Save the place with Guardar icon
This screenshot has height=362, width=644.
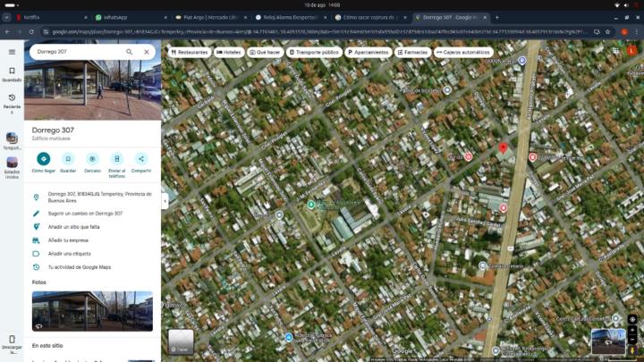[x=68, y=158]
